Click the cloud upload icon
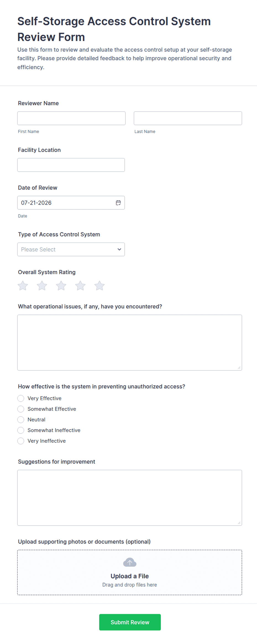Viewport: 257px width, 644px height. pos(130,562)
